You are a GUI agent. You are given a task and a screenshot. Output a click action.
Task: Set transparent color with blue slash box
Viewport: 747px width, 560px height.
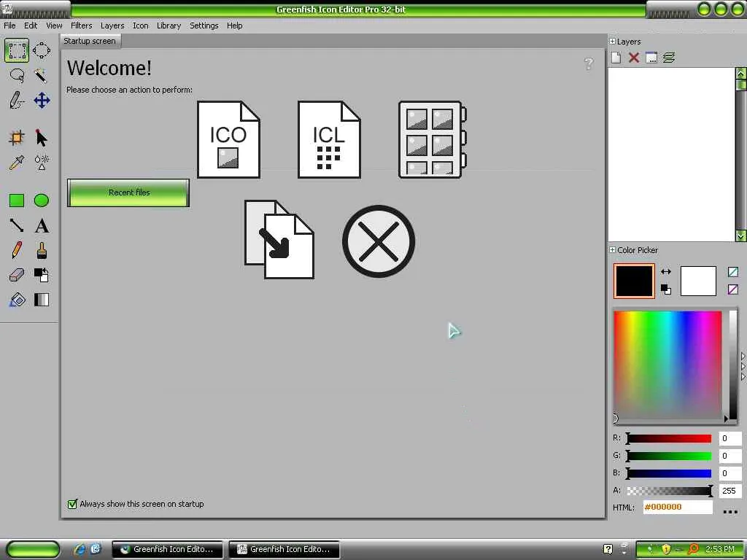coord(733,272)
